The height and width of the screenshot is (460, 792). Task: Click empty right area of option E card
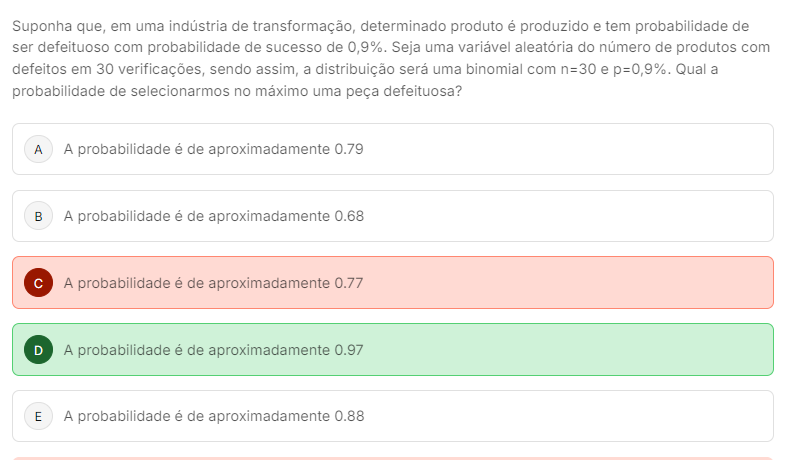pos(600,416)
